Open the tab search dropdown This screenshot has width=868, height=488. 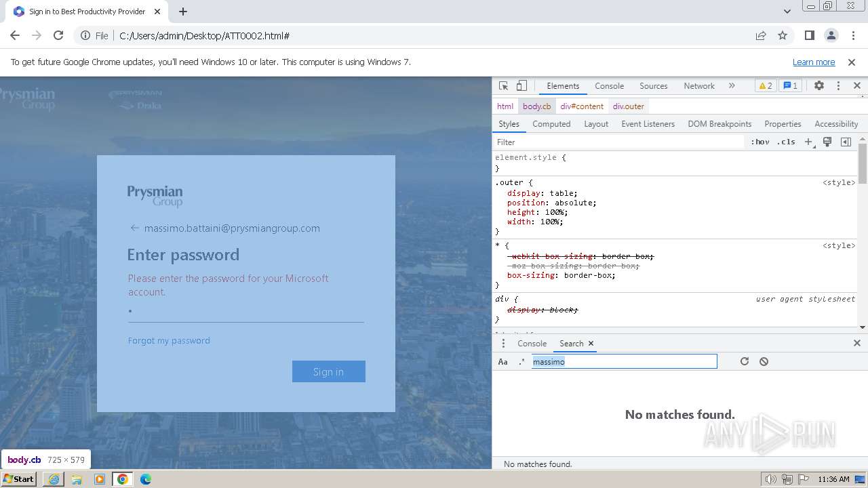click(x=787, y=12)
